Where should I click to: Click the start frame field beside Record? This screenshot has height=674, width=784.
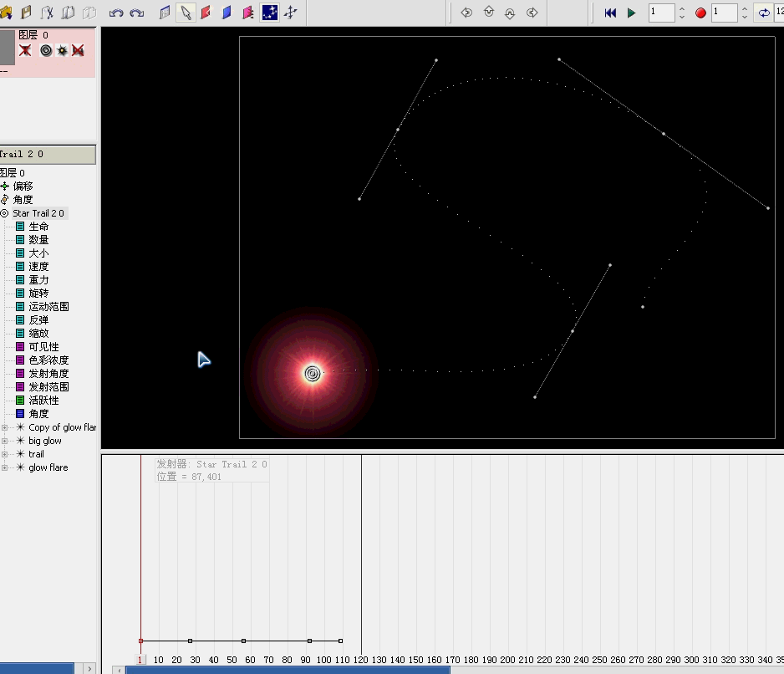coord(725,13)
